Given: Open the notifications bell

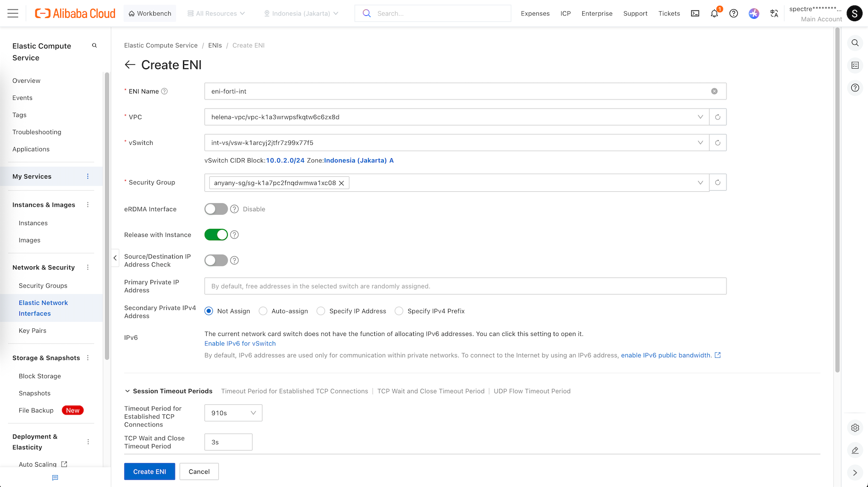Looking at the screenshot, I should click(714, 14).
